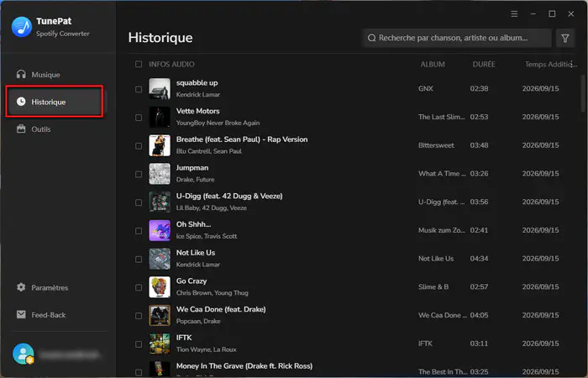Tick the U-Digg row checkbox
The width and height of the screenshot is (588, 378).
pyautogui.click(x=139, y=202)
